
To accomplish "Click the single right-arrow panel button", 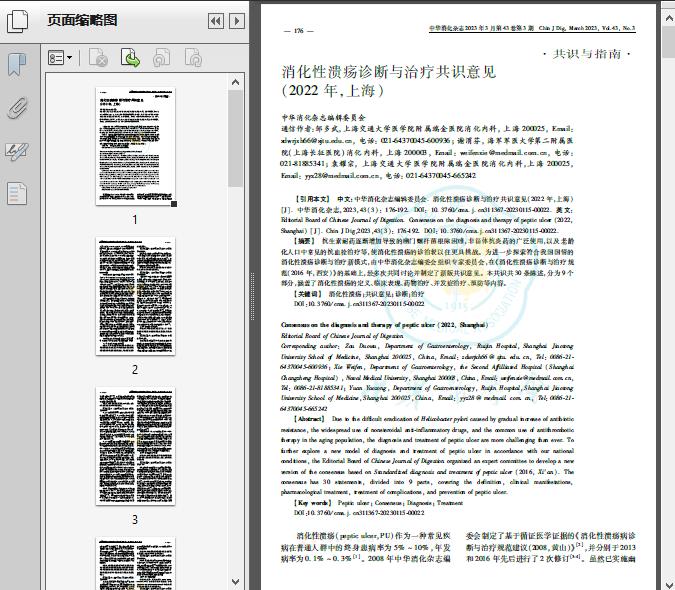I will [x=237, y=21].
